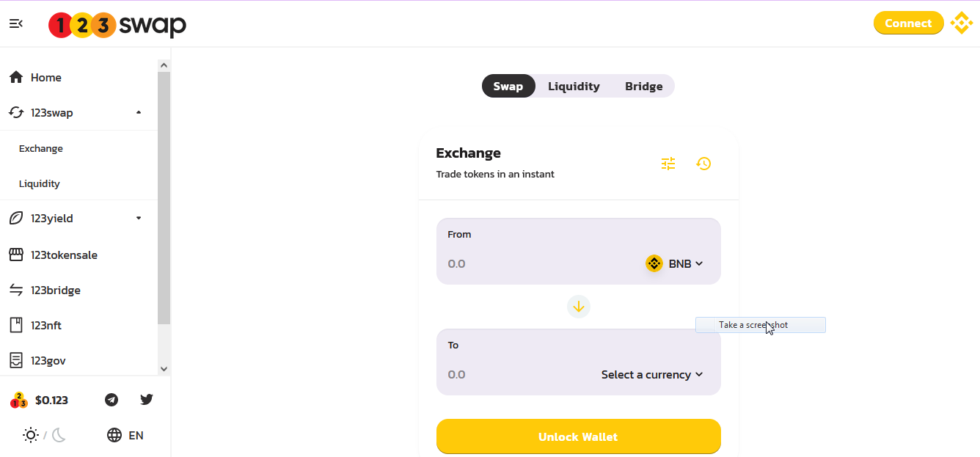Viewport: 980px width, 457px height.
Task: Collapse the 123swap sidebar section
Action: (139, 113)
